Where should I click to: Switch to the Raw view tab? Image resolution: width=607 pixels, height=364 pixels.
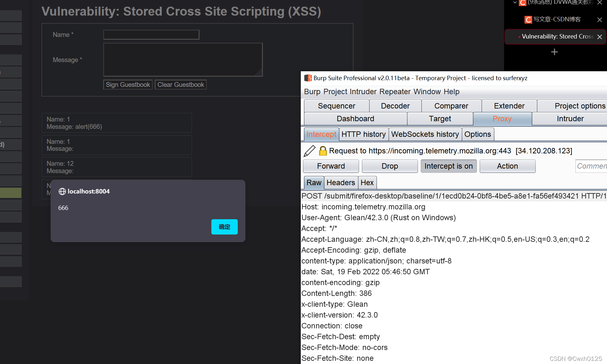314,183
